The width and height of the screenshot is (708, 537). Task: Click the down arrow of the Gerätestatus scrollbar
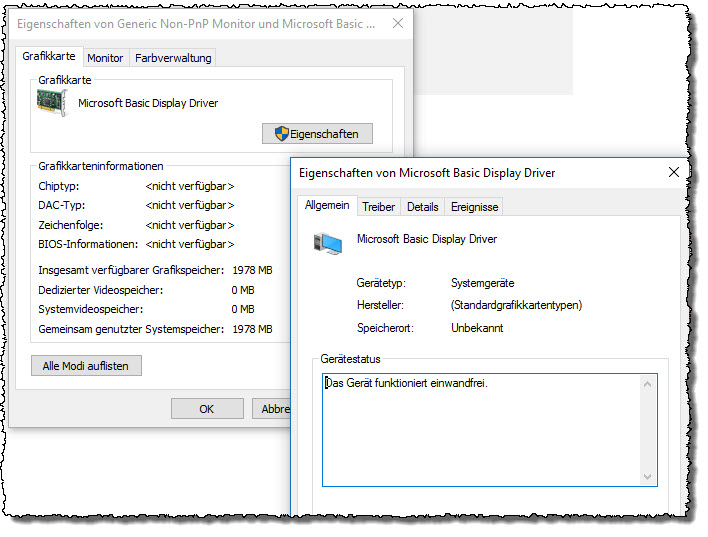pos(647,477)
